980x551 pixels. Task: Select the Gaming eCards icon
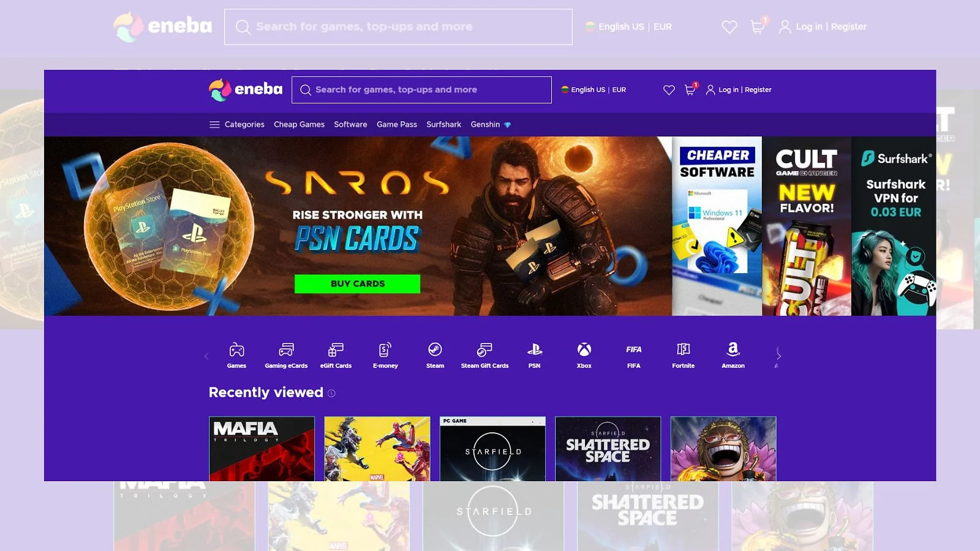pos(286,350)
